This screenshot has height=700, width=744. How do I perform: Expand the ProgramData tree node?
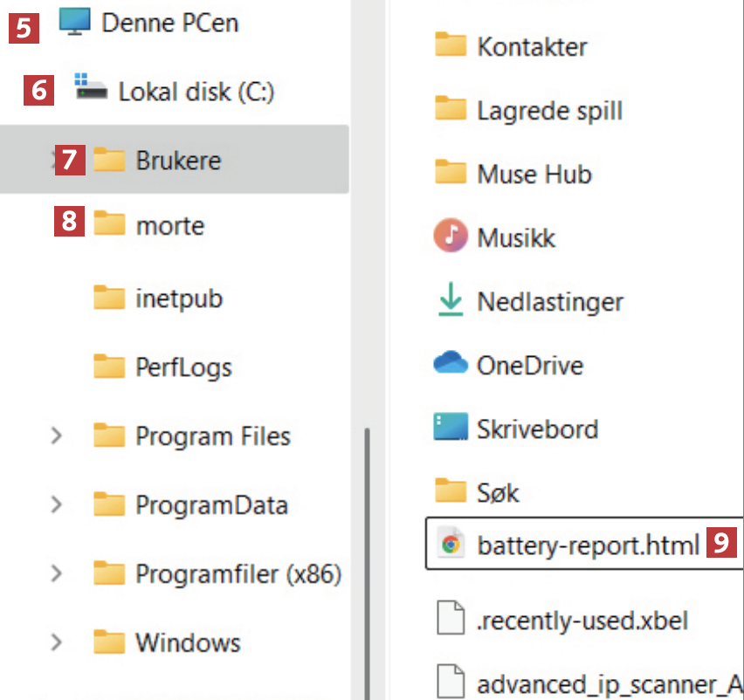pyautogui.click(x=57, y=504)
